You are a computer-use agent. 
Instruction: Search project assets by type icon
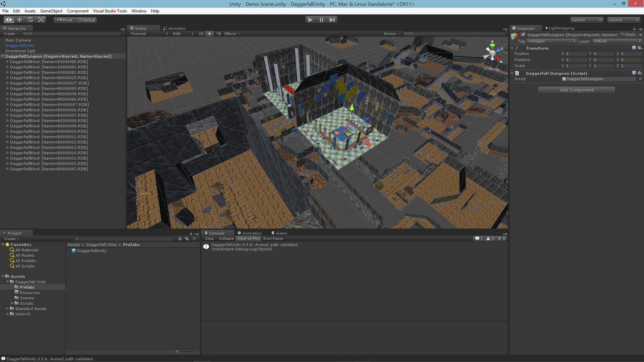(x=180, y=239)
